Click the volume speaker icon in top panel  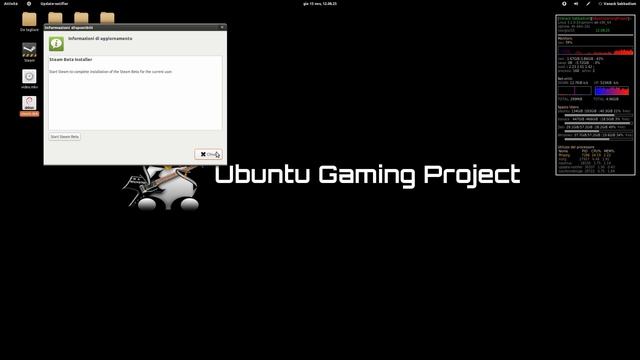click(x=576, y=4)
